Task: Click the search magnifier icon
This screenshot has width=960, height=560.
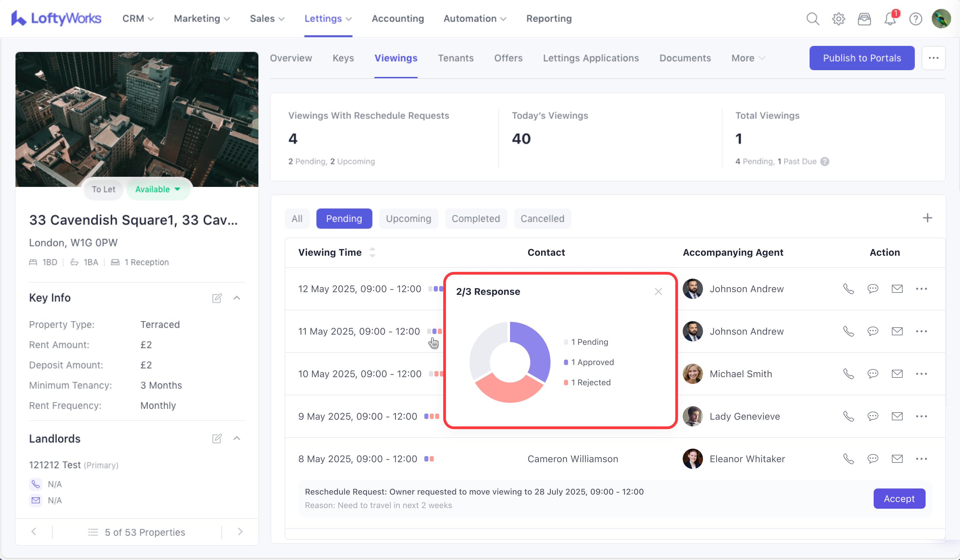Action: pyautogui.click(x=813, y=19)
